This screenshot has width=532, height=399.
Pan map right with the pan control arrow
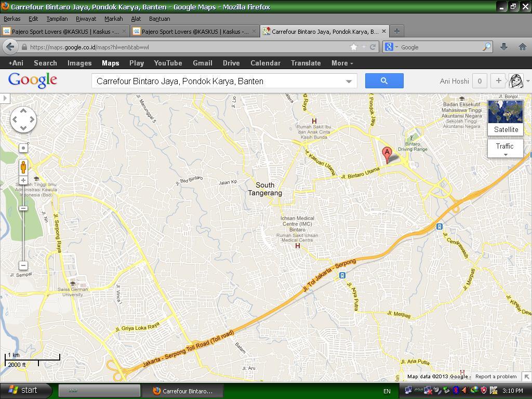coord(32,119)
